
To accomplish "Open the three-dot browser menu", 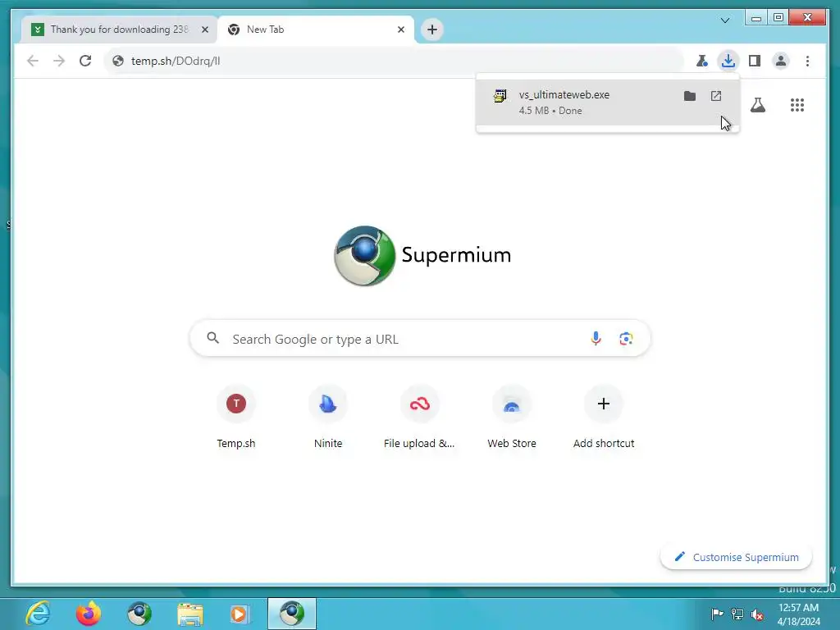I will pyautogui.click(x=807, y=61).
